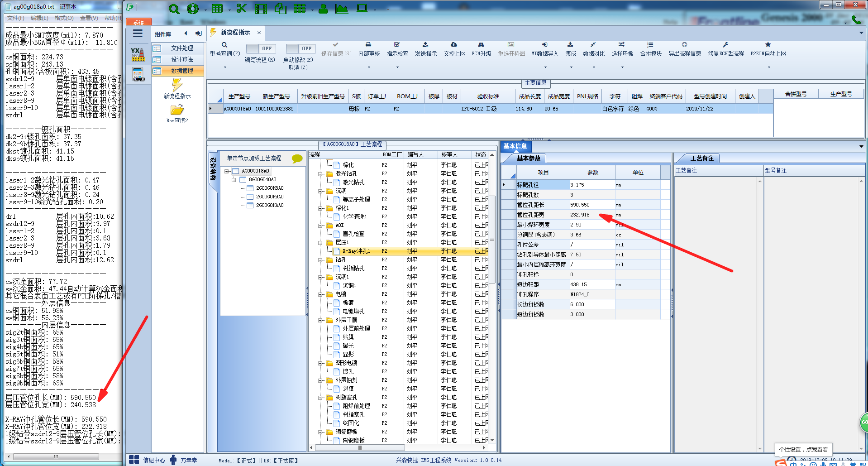868x466 pixels.
Task: Open 新流程指示 lightning component
Action: pos(177,89)
